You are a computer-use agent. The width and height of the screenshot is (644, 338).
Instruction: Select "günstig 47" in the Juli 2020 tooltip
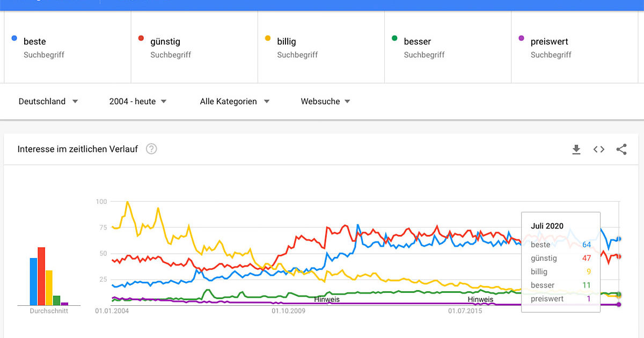coord(560,258)
